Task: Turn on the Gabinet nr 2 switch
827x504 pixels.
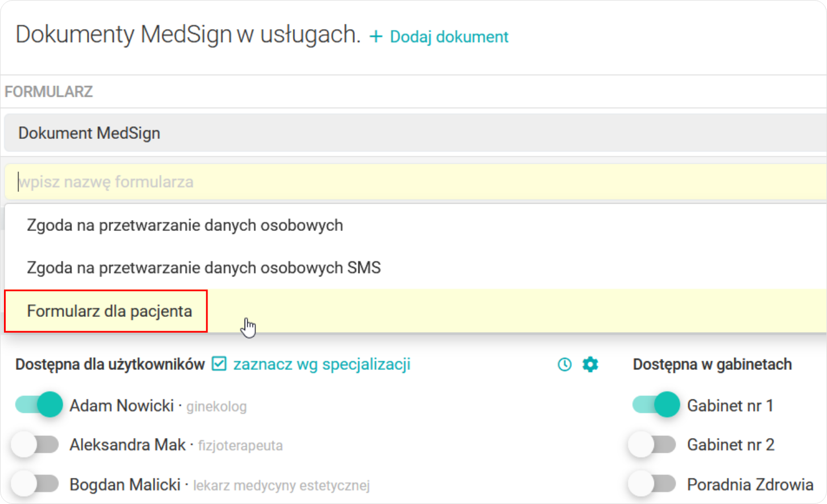Action: coord(652,444)
